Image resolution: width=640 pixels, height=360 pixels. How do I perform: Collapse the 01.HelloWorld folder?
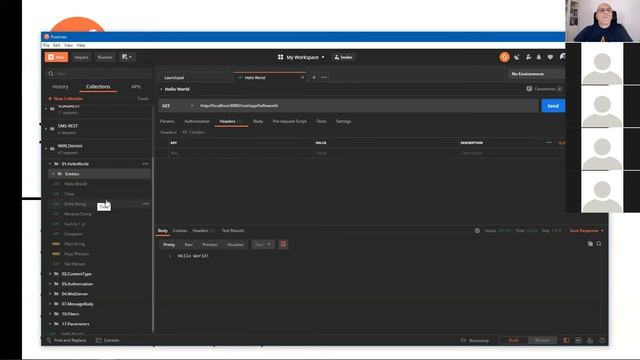pyautogui.click(x=50, y=164)
